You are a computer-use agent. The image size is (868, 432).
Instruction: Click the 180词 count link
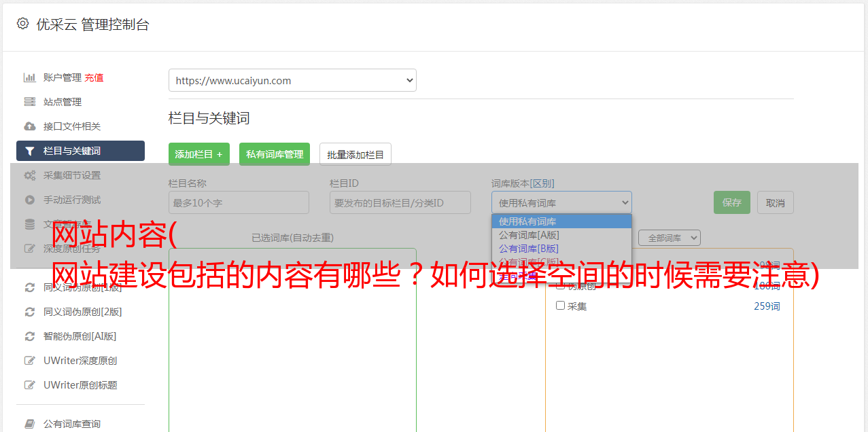tap(767, 286)
